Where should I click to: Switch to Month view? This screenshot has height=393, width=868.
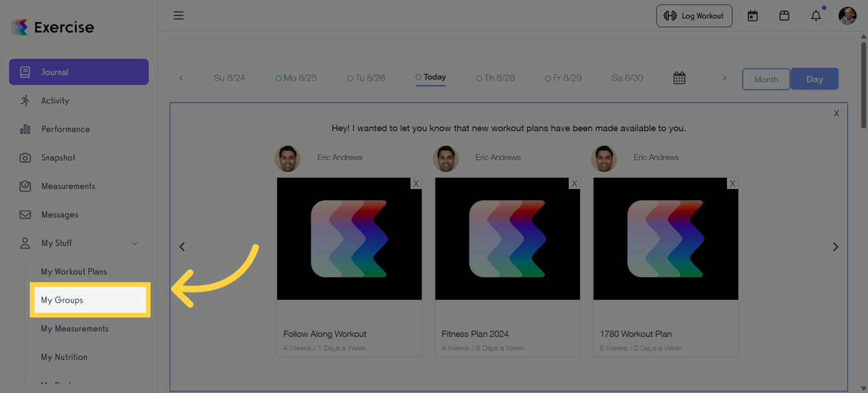[x=766, y=79]
